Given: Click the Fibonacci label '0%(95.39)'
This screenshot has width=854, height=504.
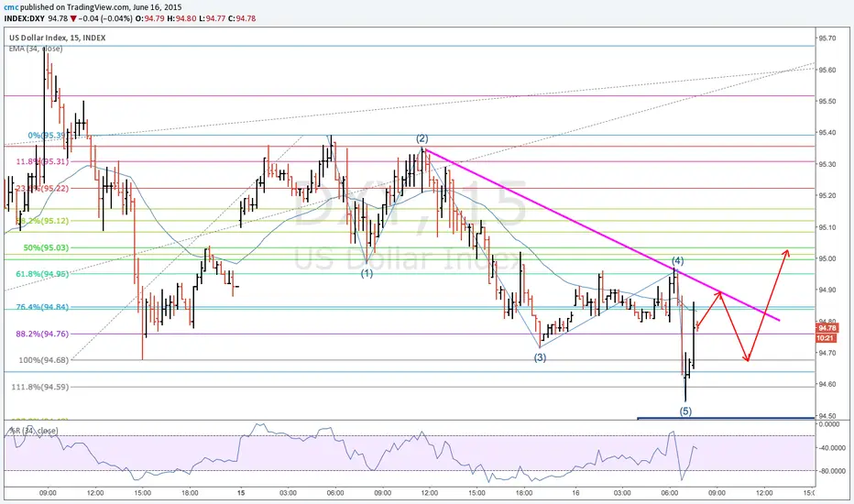Looking at the screenshot, I should (x=48, y=135).
